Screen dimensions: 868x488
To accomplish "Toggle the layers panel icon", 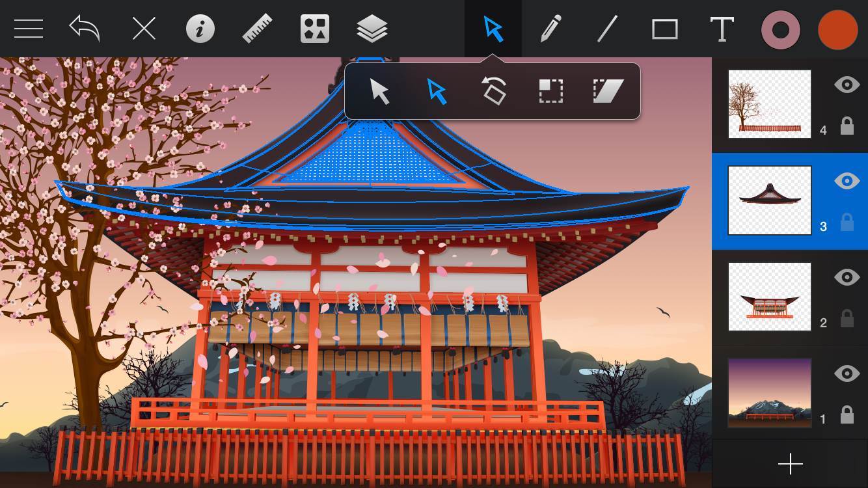I will [372, 29].
